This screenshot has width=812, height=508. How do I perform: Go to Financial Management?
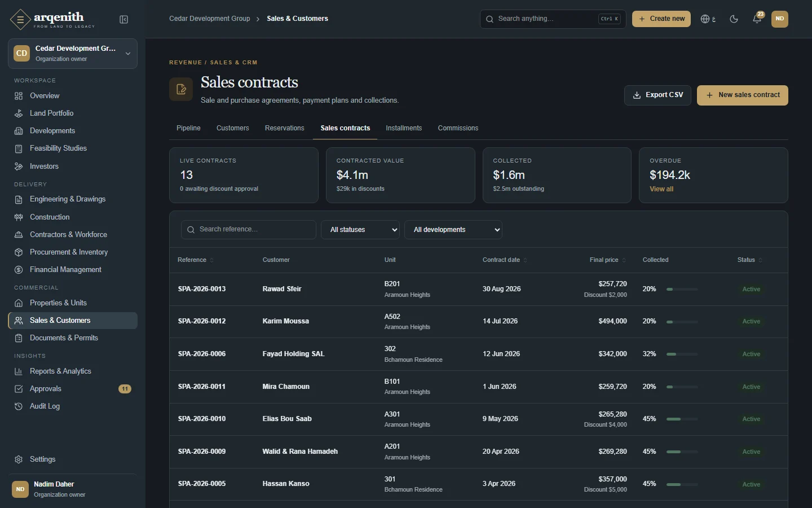pyautogui.click(x=73, y=270)
